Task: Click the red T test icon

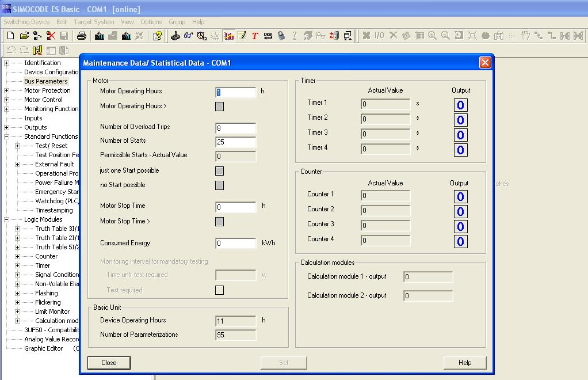Action: [255, 36]
